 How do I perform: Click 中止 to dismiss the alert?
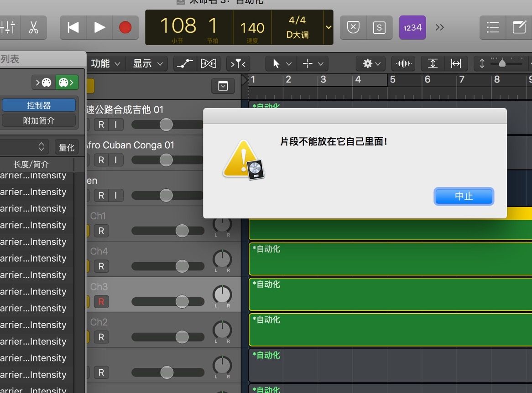464,196
